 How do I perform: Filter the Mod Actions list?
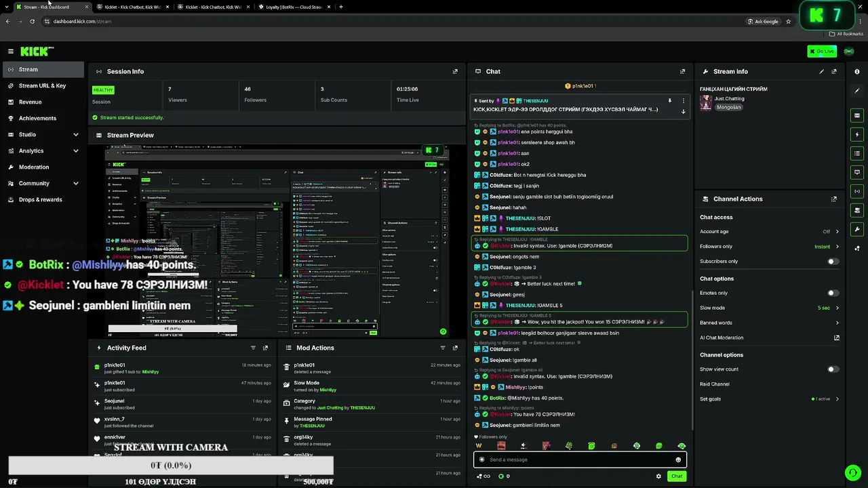442,348
